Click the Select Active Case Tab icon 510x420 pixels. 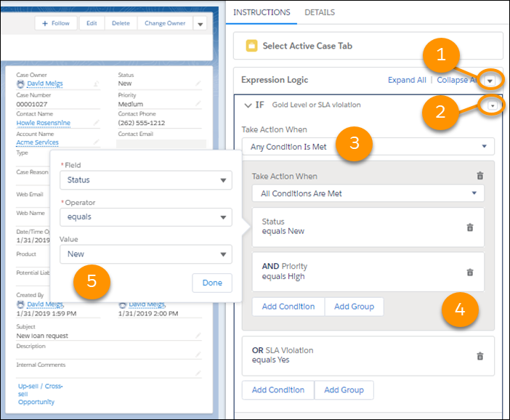pyautogui.click(x=251, y=46)
